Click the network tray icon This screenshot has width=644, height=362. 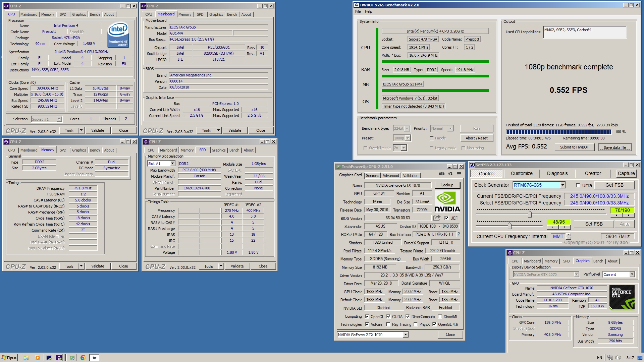point(610,358)
